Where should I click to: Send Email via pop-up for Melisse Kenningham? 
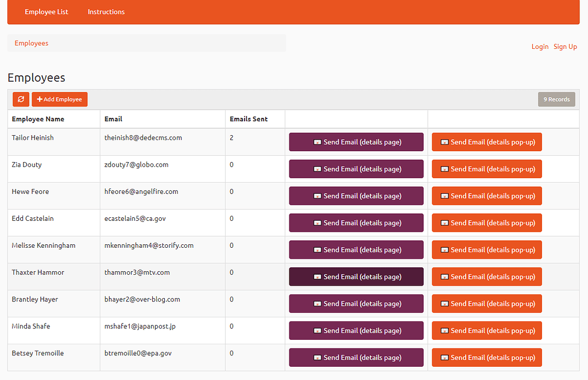(486, 250)
